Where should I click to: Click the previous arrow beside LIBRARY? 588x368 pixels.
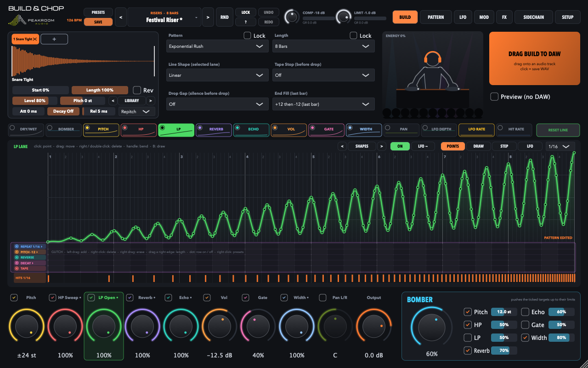click(113, 101)
